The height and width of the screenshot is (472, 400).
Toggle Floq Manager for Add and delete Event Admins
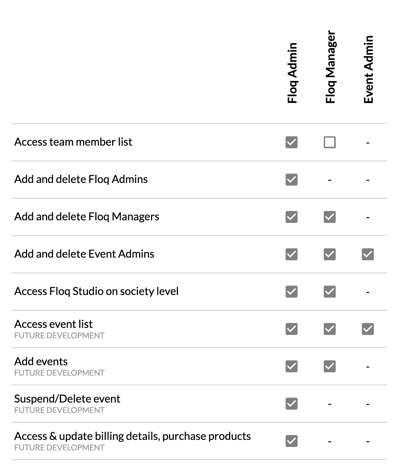tap(329, 254)
